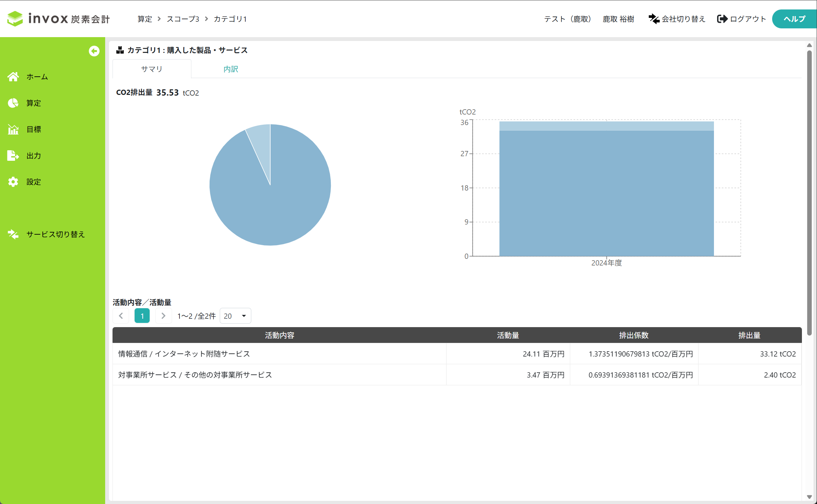Collapse sidebar with the round arrow button
The height and width of the screenshot is (504, 817).
click(94, 51)
